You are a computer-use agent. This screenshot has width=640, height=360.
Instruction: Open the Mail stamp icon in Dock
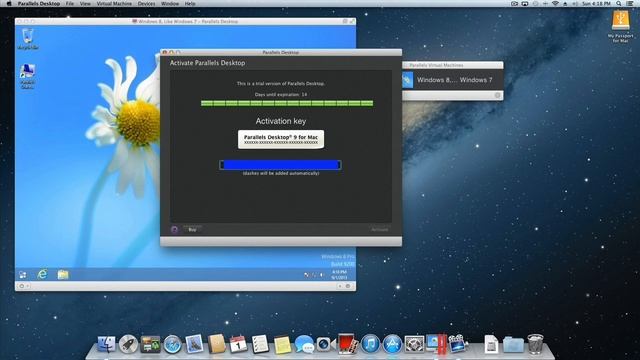point(194,344)
